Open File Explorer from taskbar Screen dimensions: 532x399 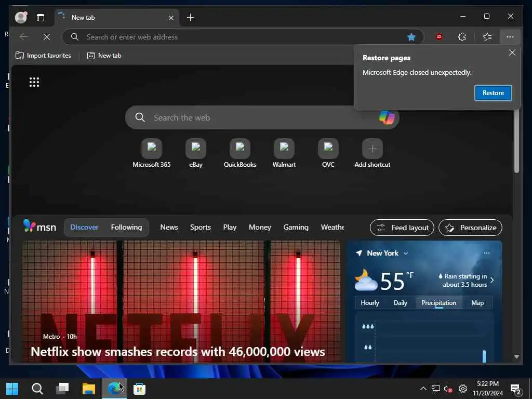click(88, 389)
